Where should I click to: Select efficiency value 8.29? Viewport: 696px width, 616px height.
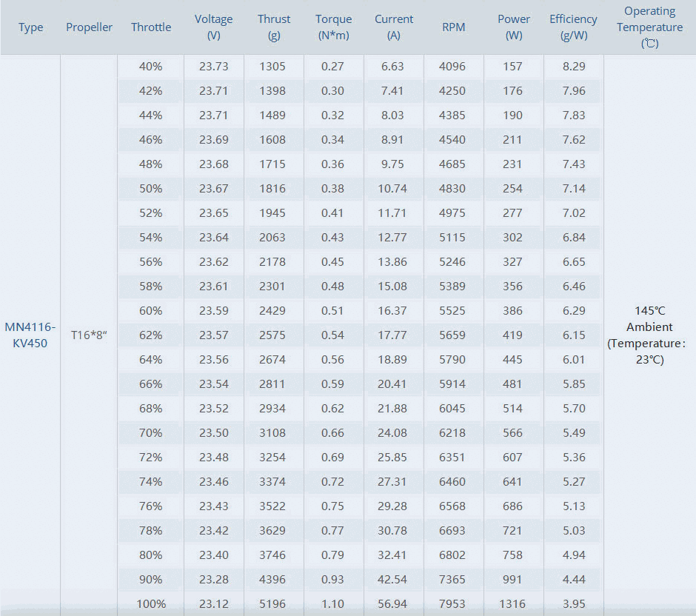(x=574, y=67)
